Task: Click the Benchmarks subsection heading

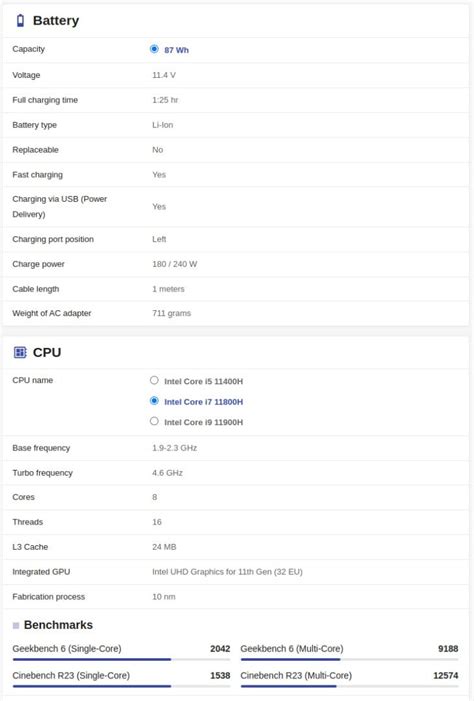Action: point(58,625)
